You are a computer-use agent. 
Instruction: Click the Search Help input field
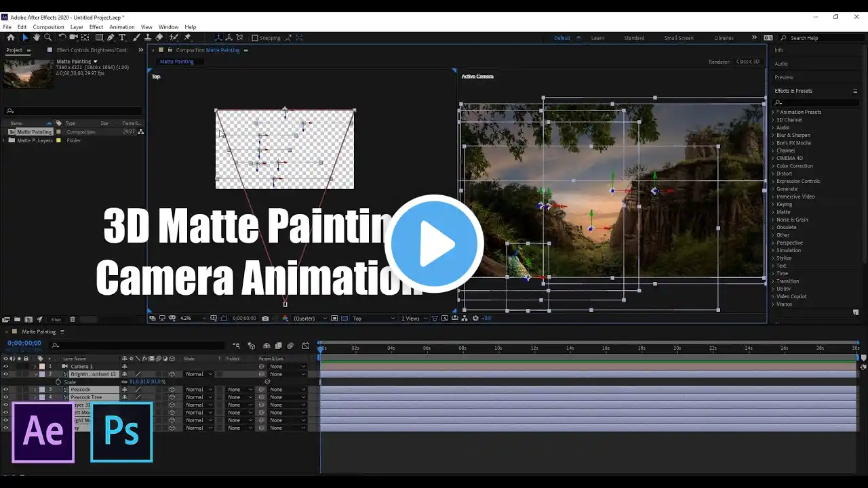[x=821, y=38]
